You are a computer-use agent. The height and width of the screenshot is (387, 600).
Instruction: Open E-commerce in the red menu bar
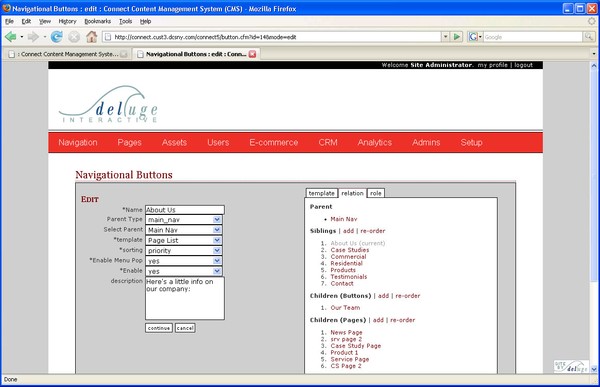274,142
